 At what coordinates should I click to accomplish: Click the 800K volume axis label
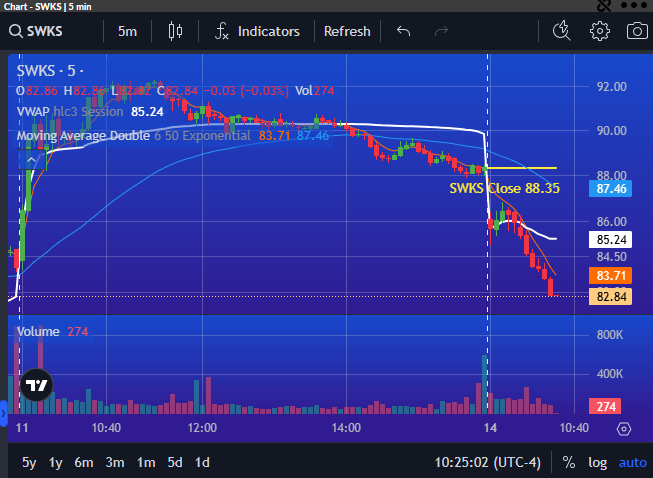[x=610, y=335]
